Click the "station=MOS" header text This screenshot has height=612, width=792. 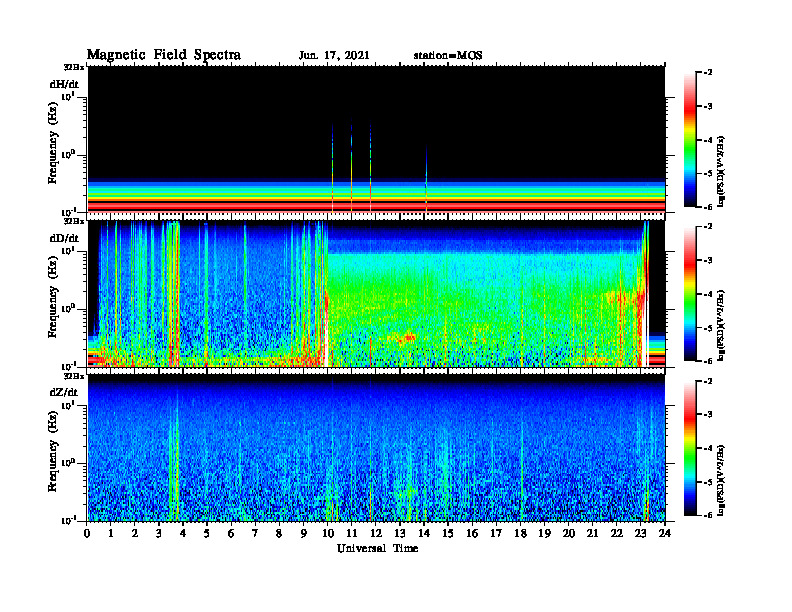tap(448, 56)
